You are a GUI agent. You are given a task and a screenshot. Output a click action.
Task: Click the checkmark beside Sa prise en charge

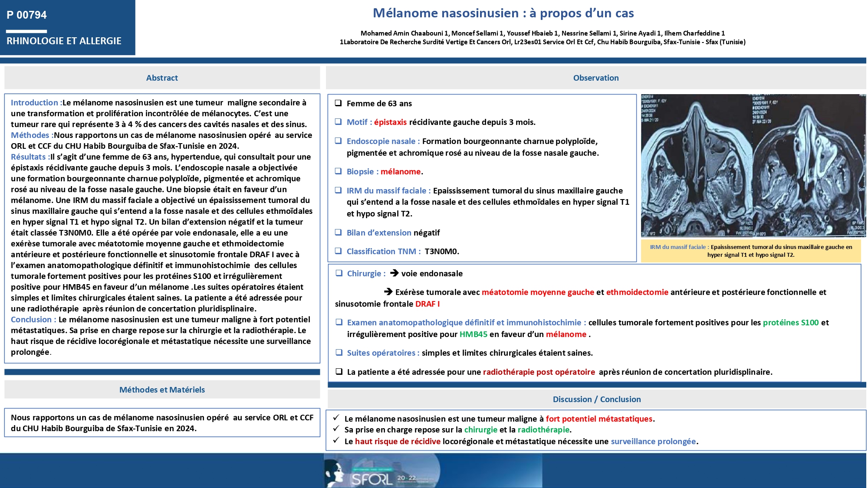(x=336, y=429)
